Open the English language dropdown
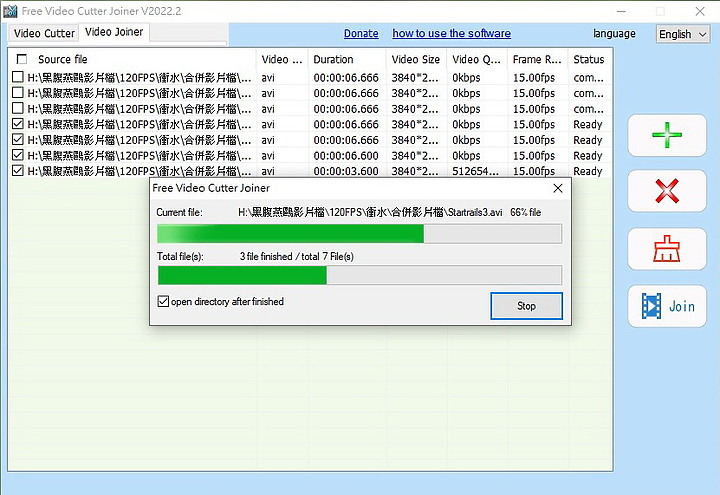 tap(683, 34)
